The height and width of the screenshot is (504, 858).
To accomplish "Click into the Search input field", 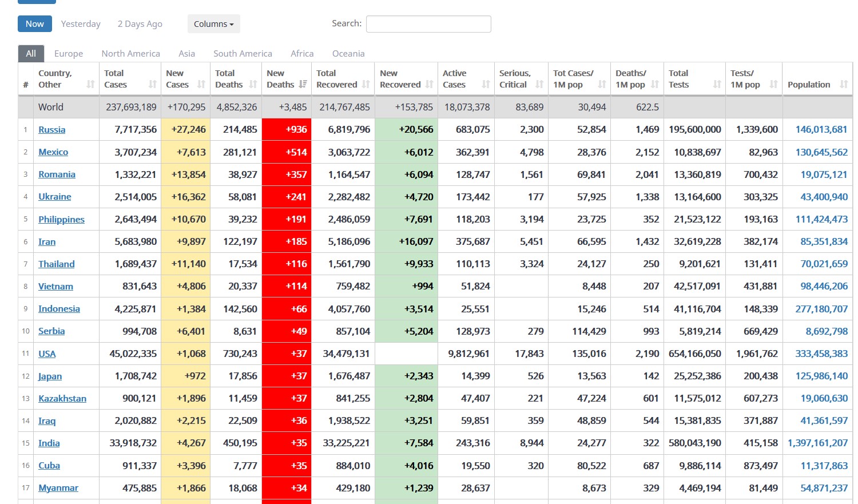I will 428,24.
